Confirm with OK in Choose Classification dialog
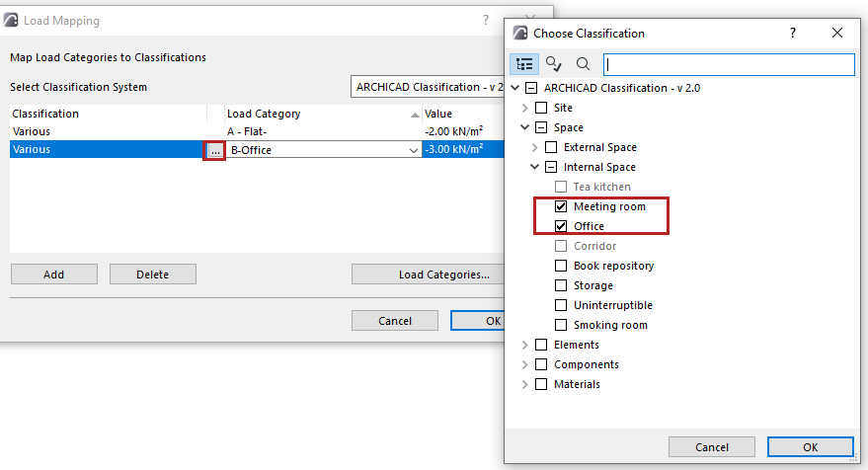Image resolution: width=868 pixels, height=470 pixels. click(811, 447)
